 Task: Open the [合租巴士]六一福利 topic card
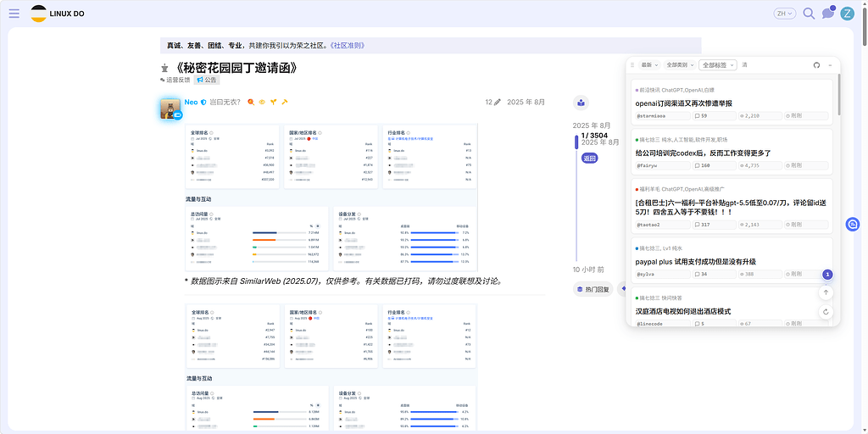tap(732, 205)
